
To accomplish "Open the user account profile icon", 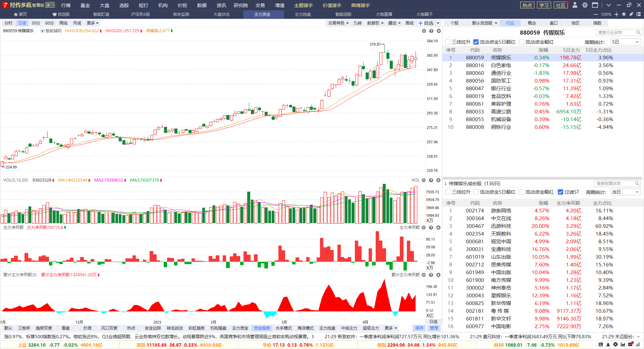I will (x=575, y=5).
